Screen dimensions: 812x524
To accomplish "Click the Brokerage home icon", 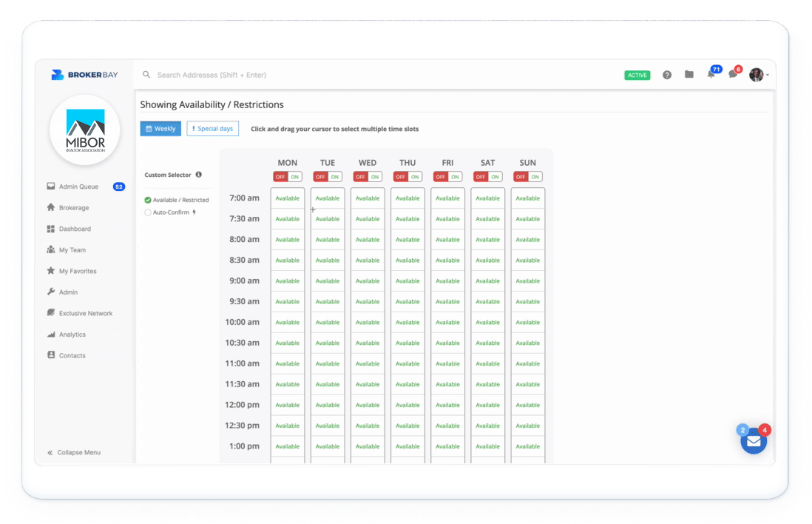I will [51, 207].
